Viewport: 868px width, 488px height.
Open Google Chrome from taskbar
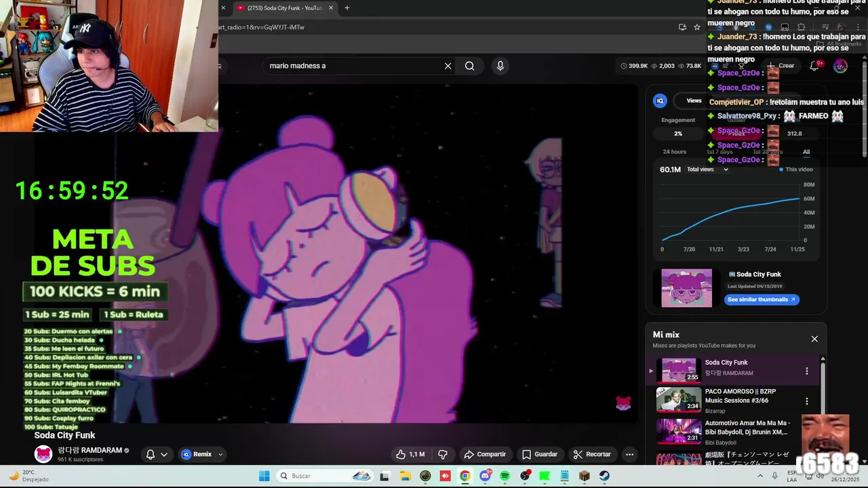465,476
